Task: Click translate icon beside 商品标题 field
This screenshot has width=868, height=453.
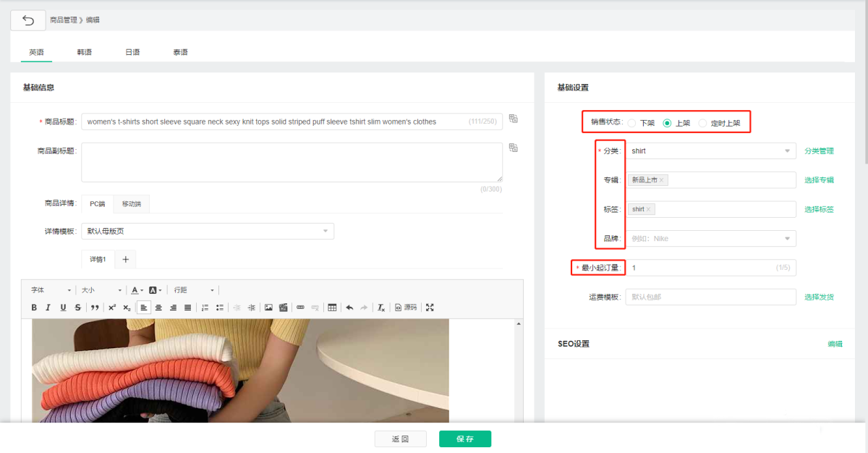Action: point(513,119)
